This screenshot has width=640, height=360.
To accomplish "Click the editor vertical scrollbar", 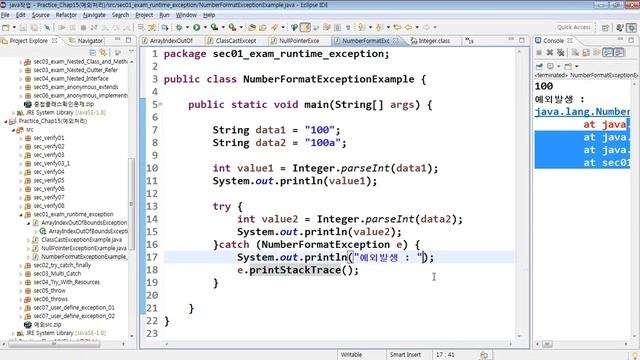I will tap(519, 194).
